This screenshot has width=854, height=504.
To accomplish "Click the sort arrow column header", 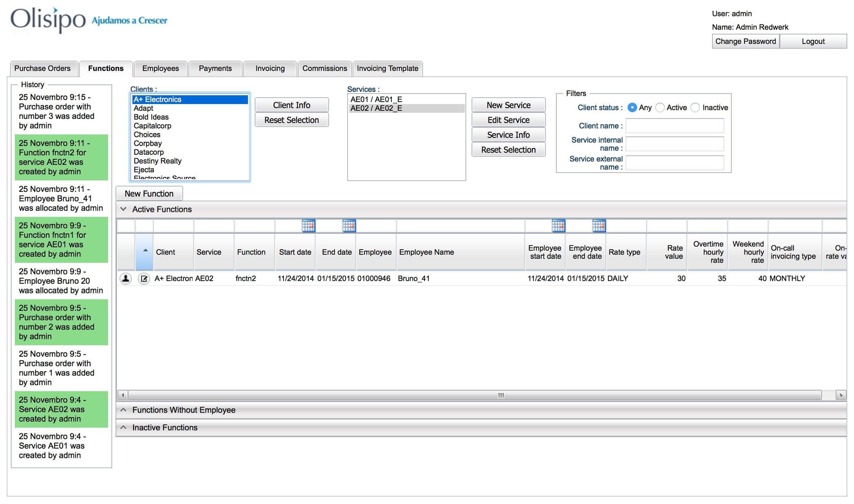I will (144, 252).
